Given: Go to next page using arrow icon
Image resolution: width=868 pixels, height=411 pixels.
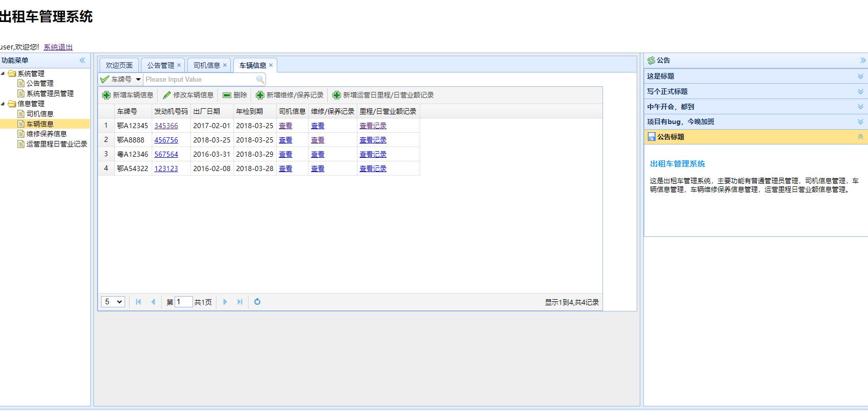Looking at the screenshot, I should 225,302.
